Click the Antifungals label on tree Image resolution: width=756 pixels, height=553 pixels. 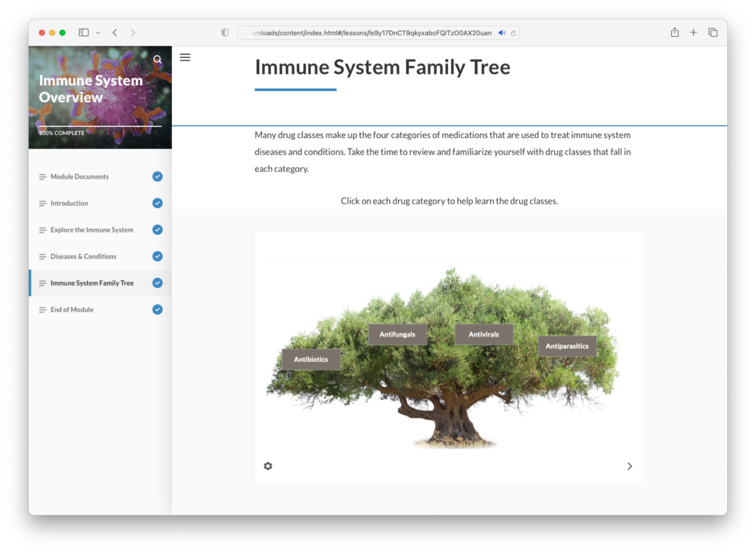(x=397, y=334)
